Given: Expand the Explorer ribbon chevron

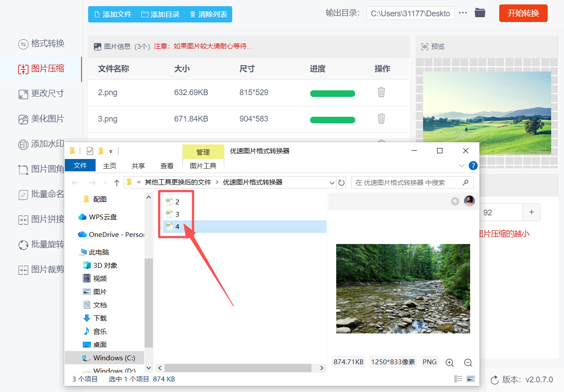Looking at the screenshot, I should pyautogui.click(x=462, y=166).
